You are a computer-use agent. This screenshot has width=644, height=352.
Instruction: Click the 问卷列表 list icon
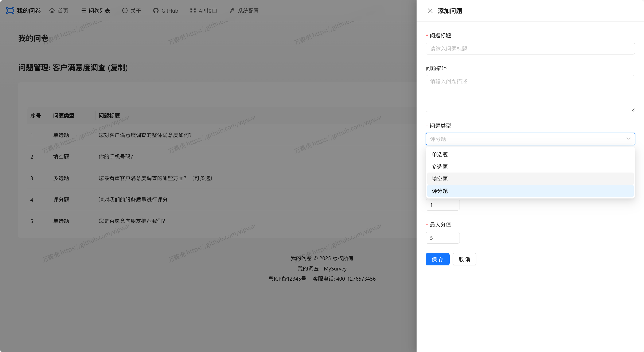(83, 11)
